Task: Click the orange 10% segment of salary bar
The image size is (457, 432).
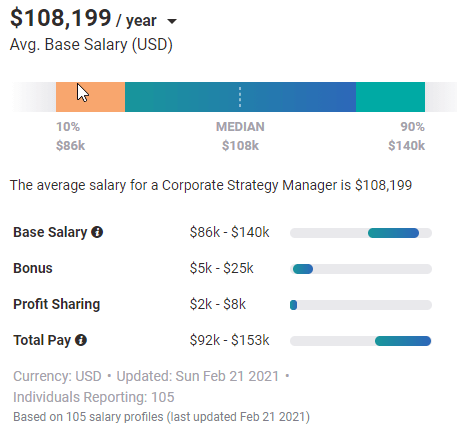Action: tap(90, 97)
